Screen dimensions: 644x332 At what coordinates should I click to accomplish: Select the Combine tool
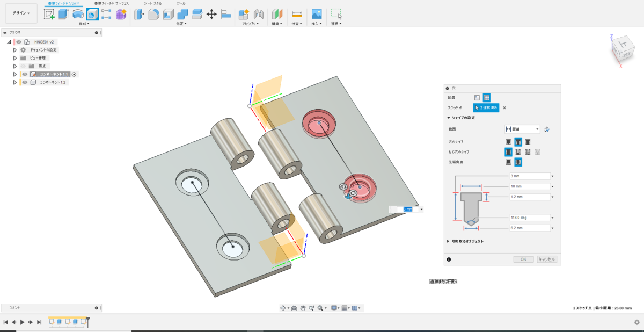point(182,15)
